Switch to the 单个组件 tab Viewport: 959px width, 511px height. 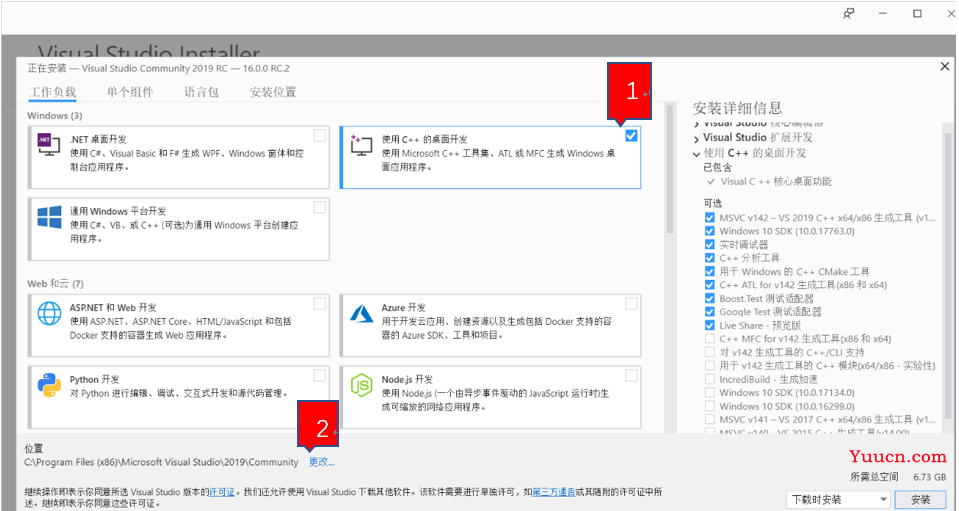pyautogui.click(x=130, y=92)
